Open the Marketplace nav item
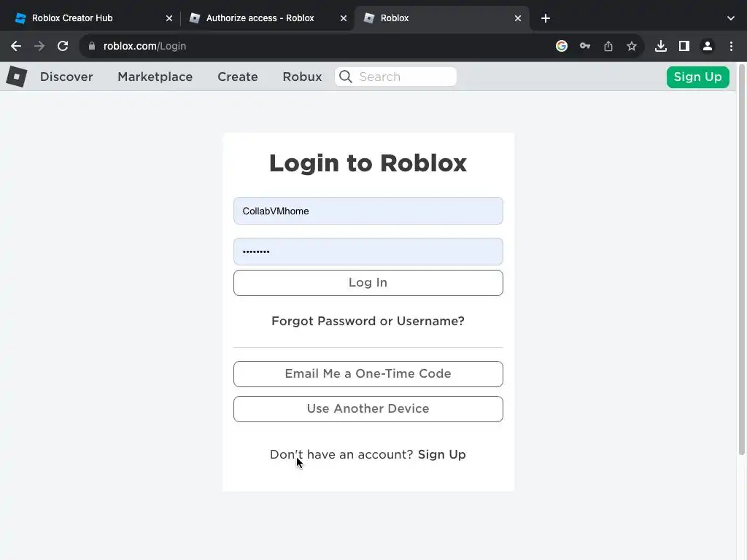 (155, 77)
